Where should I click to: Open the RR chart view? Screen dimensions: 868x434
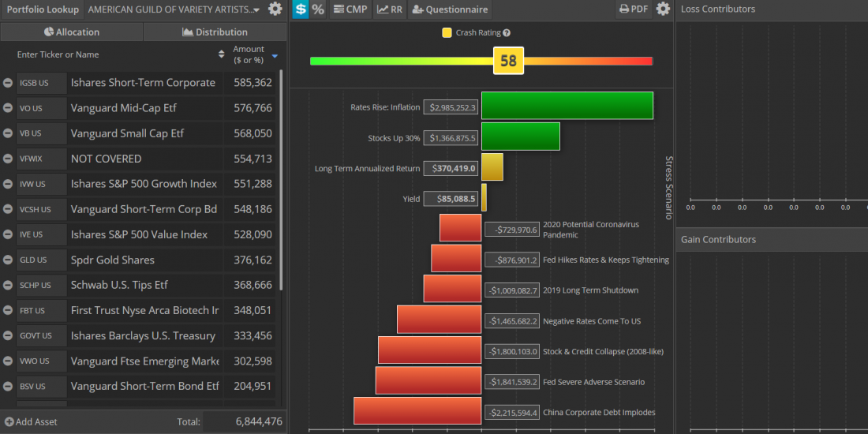tap(389, 9)
